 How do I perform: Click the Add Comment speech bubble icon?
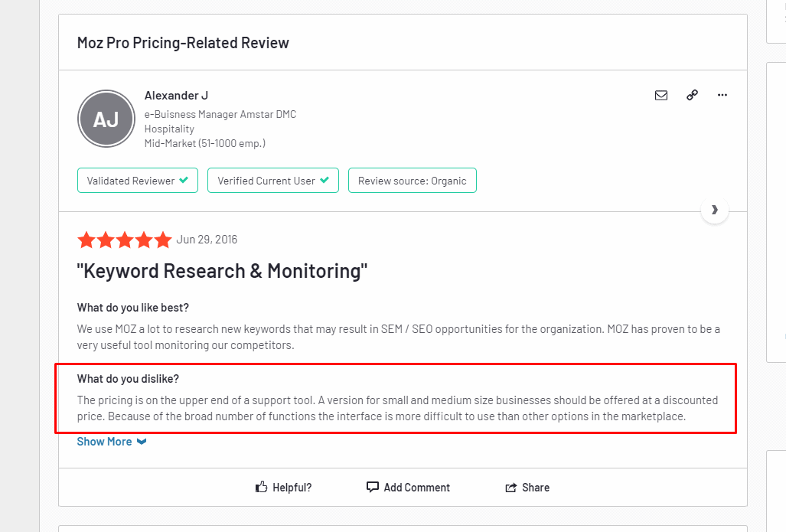373,487
